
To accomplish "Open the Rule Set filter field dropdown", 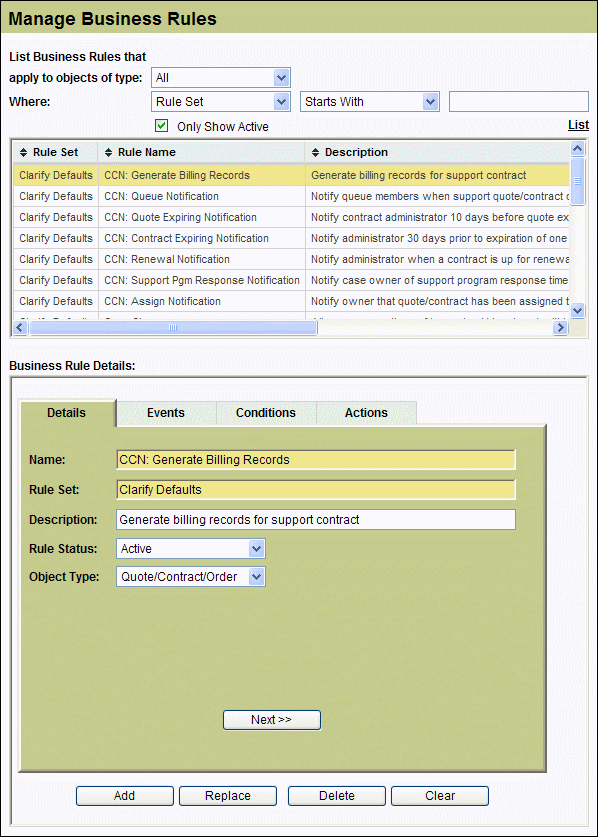I will pos(221,101).
